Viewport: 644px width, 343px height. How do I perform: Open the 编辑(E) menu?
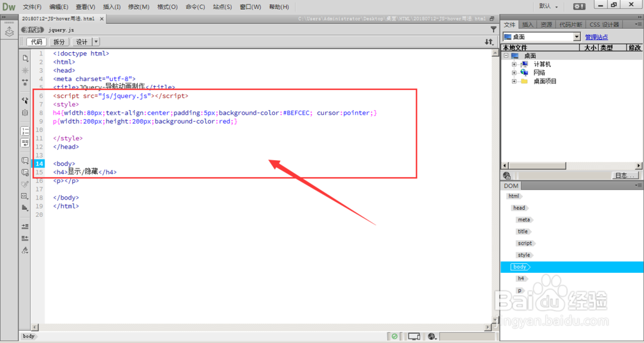pos(59,7)
